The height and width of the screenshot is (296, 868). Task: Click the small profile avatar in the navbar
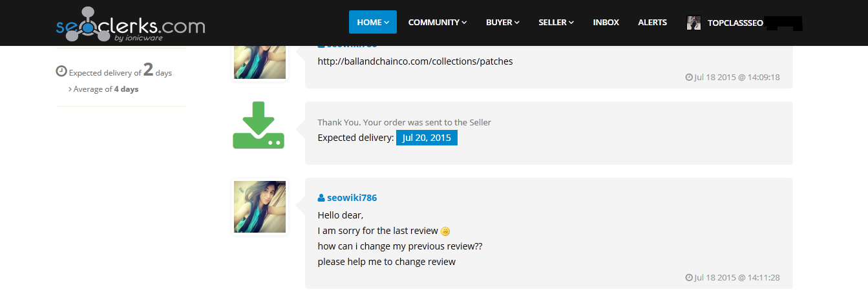click(693, 23)
